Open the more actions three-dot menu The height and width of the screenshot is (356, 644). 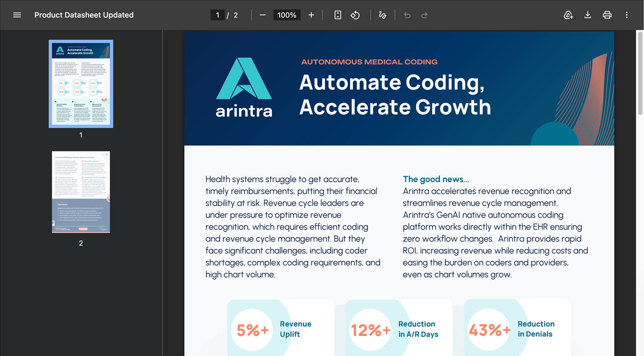[627, 15]
